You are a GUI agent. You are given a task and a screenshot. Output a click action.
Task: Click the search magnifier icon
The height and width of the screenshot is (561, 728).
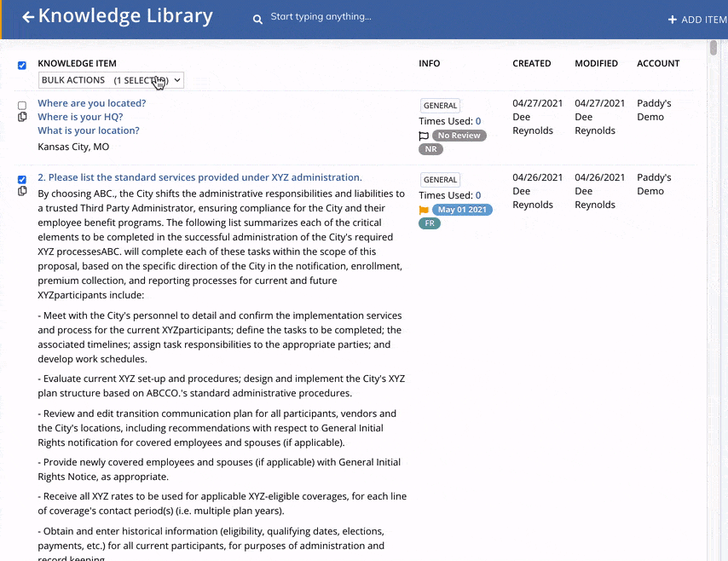[x=257, y=19]
